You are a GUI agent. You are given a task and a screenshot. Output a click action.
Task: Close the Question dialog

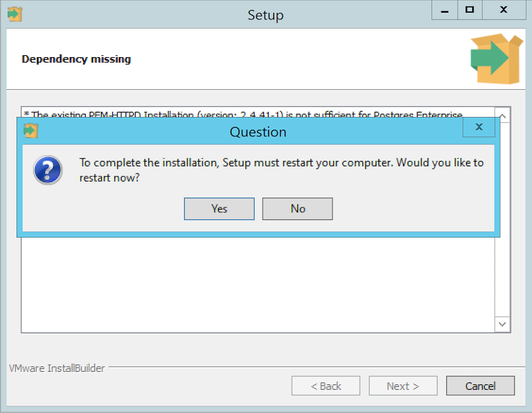click(x=479, y=127)
